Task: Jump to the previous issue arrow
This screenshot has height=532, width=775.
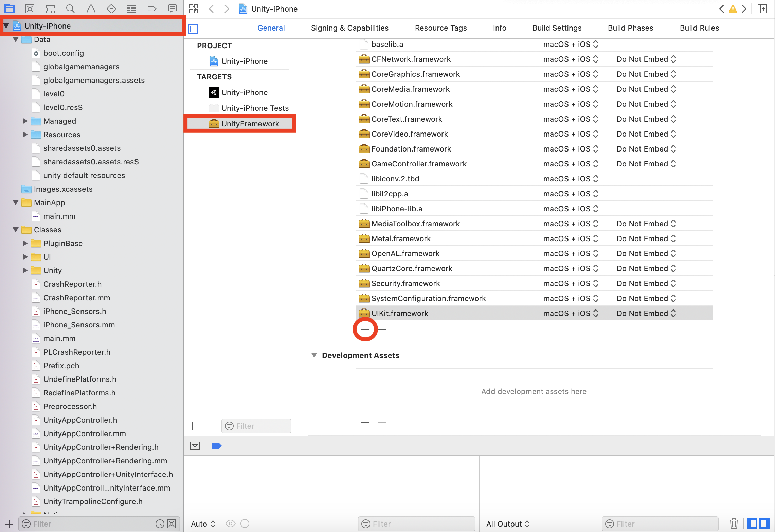Action: (722, 9)
